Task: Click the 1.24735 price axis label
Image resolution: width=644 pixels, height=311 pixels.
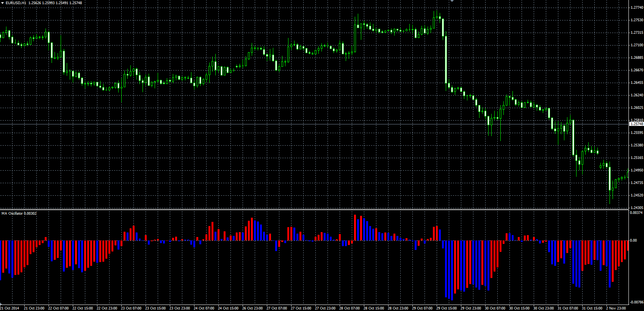Action: point(637,183)
